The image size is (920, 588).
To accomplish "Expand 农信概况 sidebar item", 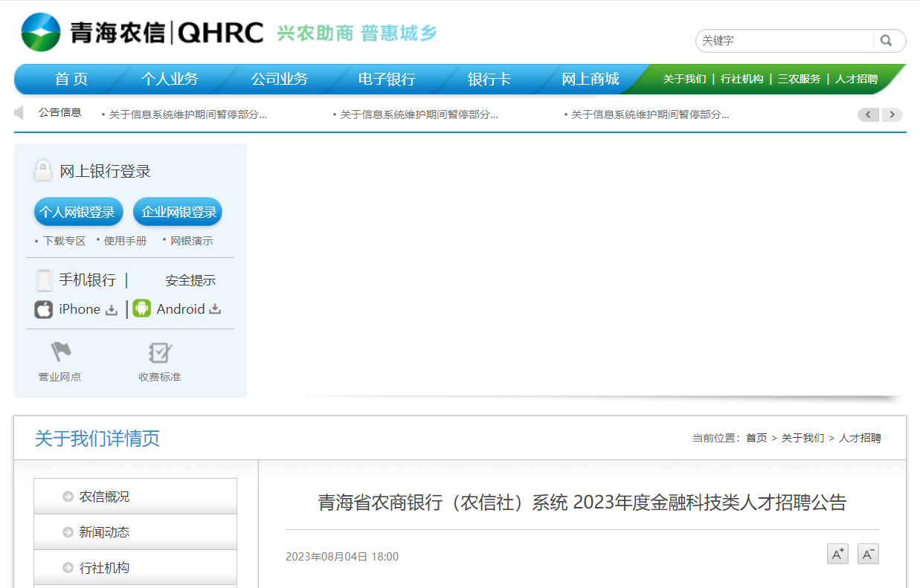I will (105, 497).
